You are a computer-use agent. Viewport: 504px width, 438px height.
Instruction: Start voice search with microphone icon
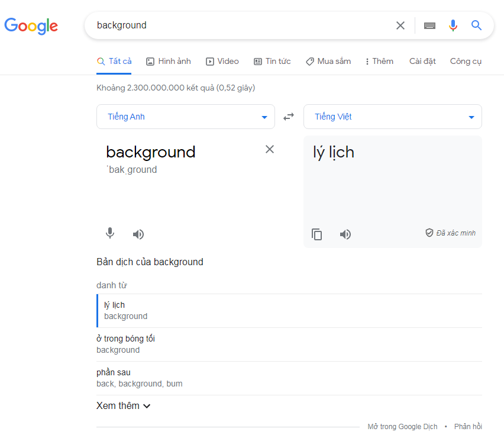(x=453, y=25)
